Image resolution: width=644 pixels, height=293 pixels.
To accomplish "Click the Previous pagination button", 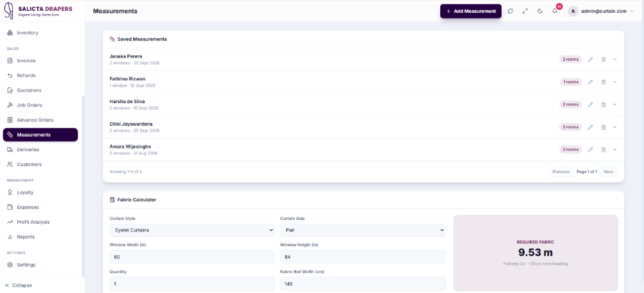I will click(561, 172).
